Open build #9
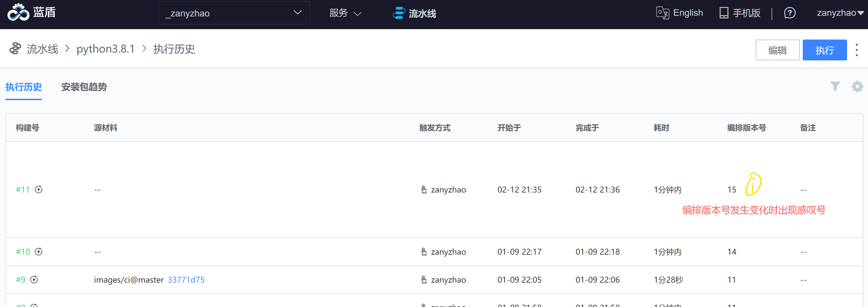868x307 pixels. pos(21,280)
